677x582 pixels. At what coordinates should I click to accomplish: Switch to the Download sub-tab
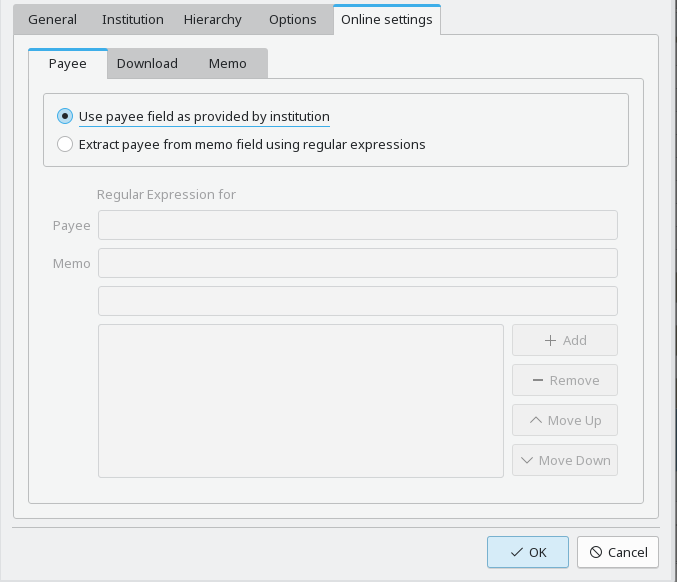147,63
